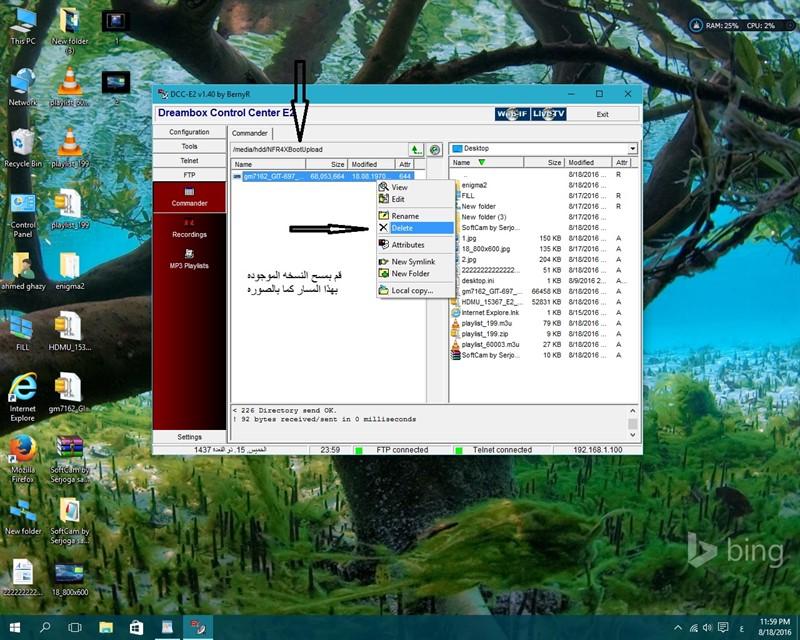The width and height of the screenshot is (800, 640).
Task: Open File Explorer from the taskbar
Action: (x=106, y=627)
